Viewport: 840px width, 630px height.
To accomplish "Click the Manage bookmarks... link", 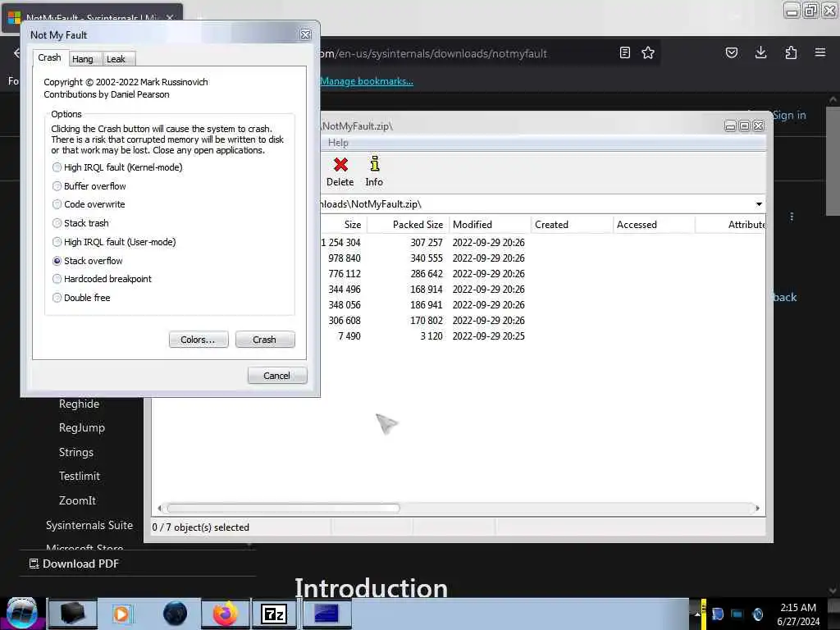I will (x=367, y=81).
